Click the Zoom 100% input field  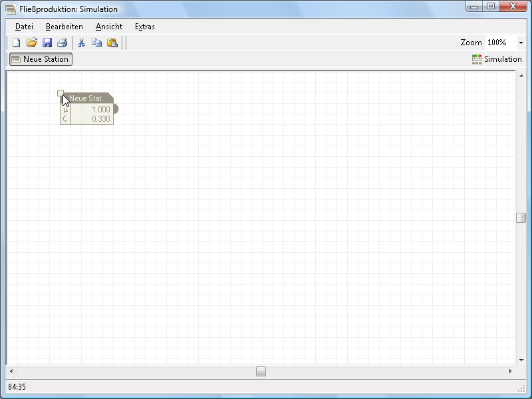tap(500, 43)
